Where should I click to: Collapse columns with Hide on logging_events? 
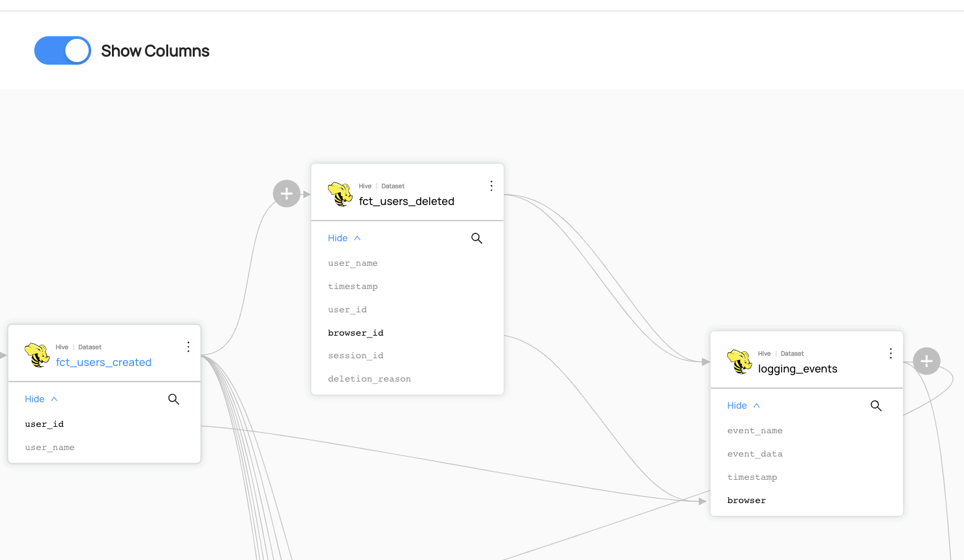click(x=743, y=405)
